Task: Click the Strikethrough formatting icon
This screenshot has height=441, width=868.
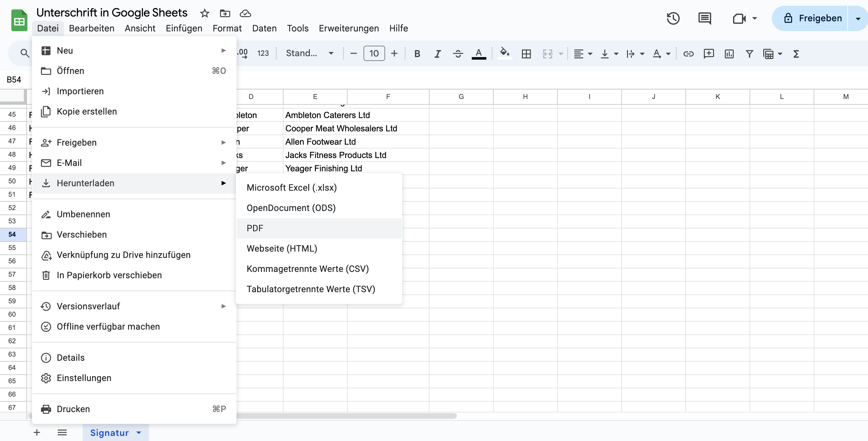Action: coord(457,53)
